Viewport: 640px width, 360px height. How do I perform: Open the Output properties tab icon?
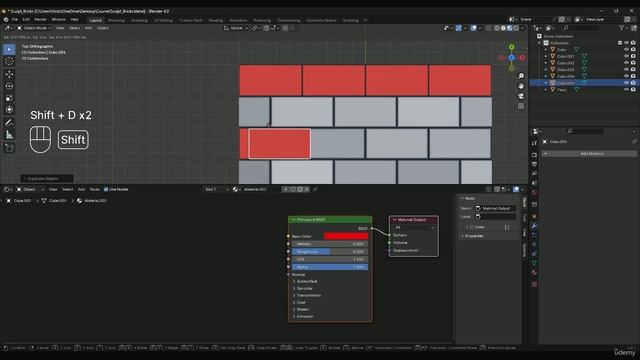point(534,164)
